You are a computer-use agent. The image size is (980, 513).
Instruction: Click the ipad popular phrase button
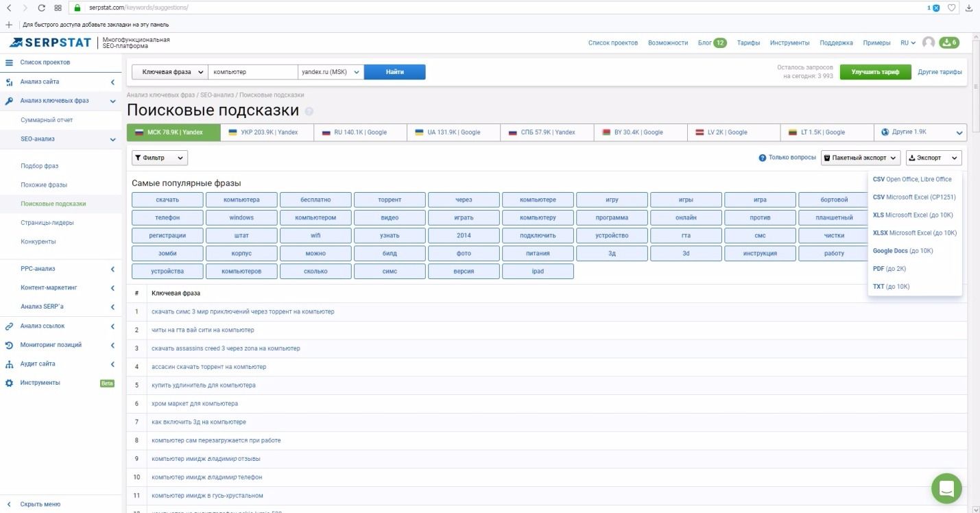pyautogui.click(x=538, y=271)
